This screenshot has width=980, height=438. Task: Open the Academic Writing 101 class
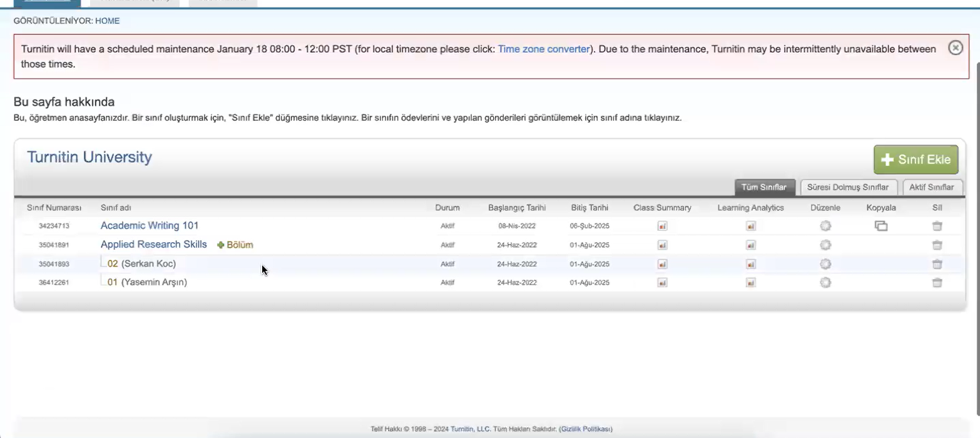149,226
